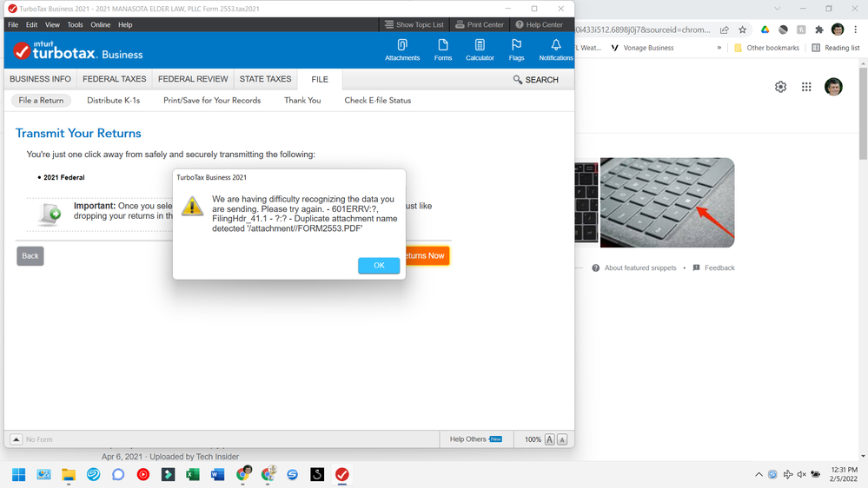Click the Back button
The width and height of the screenshot is (868, 488).
coord(30,255)
